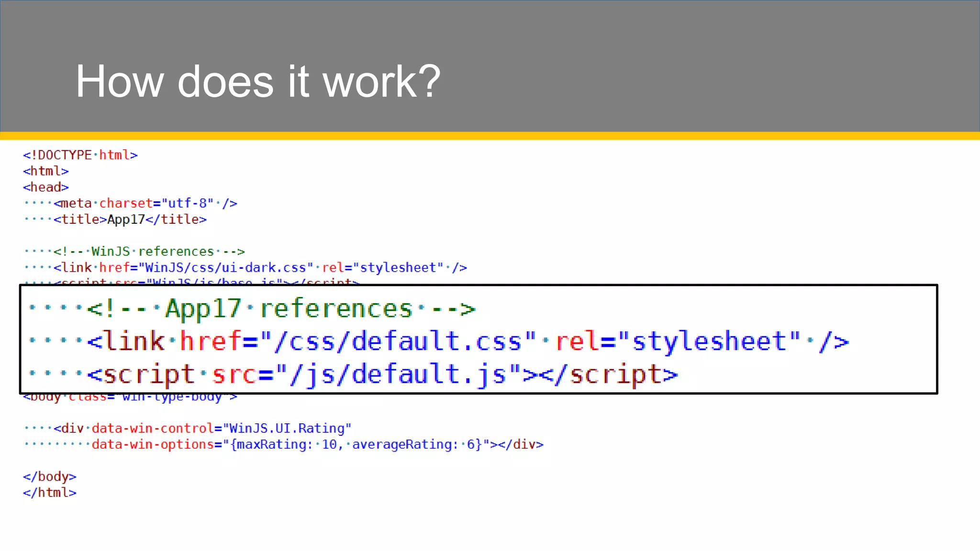Click the meta charset utf-8 line

[x=145, y=203]
